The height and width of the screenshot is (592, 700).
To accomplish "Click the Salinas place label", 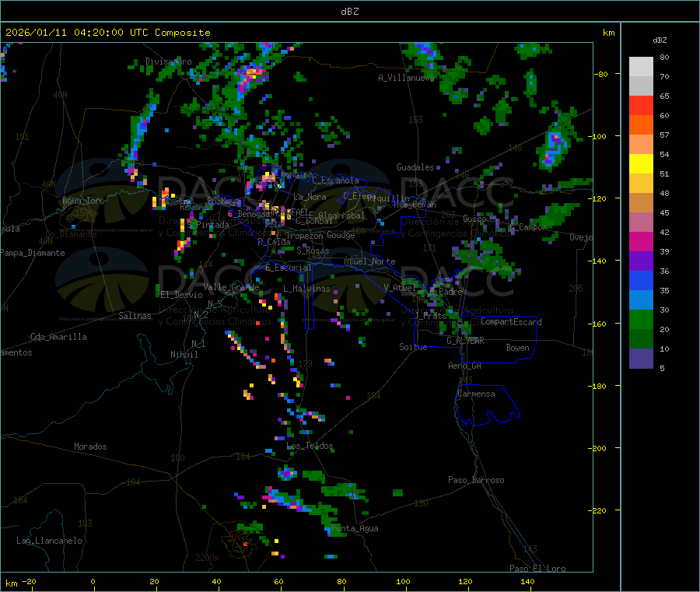I will point(135,316).
